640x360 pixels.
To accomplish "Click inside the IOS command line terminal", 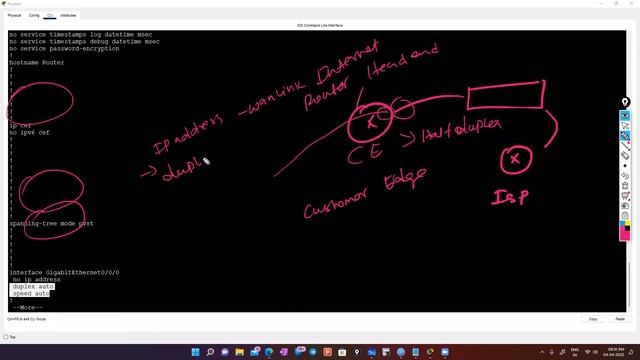I will coord(317,171).
